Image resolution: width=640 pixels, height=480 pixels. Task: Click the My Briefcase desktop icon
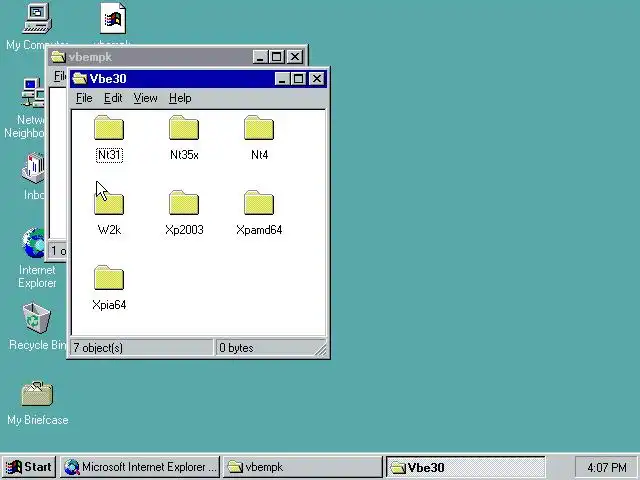37,393
